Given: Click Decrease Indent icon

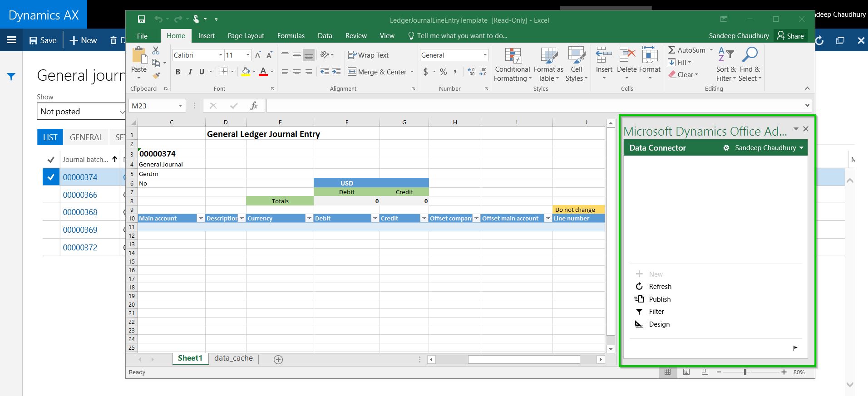Looking at the screenshot, I should click(x=325, y=72).
